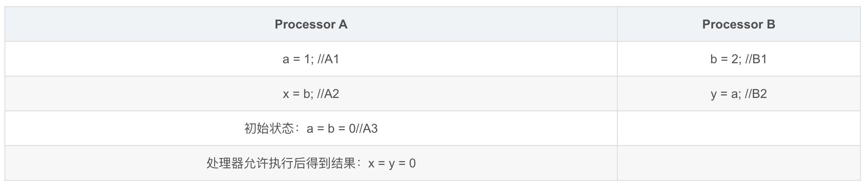Click the 初始状态 text
This screenshot has height=187, width=868.
coord(269,129)
